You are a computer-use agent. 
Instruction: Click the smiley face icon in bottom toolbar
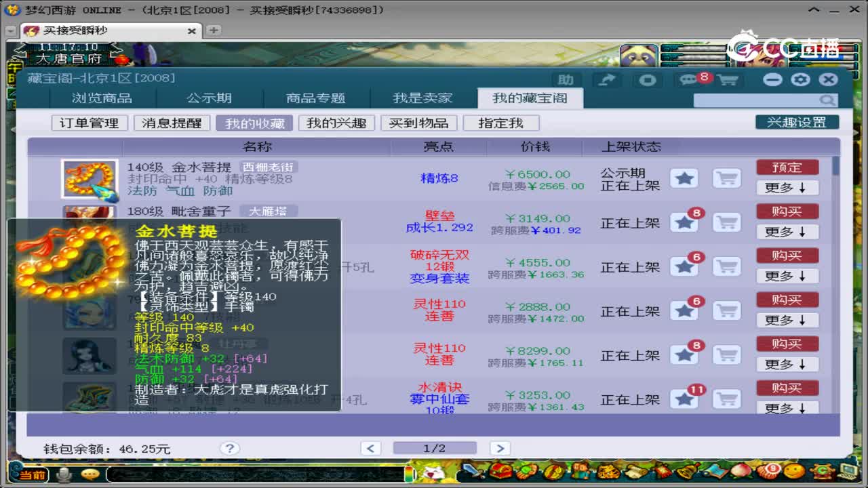(794, 471)
